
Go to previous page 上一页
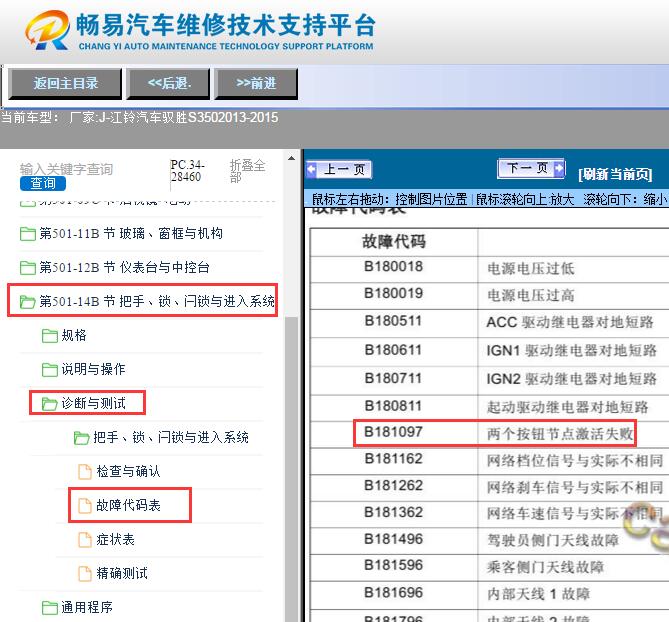[339, 169]
